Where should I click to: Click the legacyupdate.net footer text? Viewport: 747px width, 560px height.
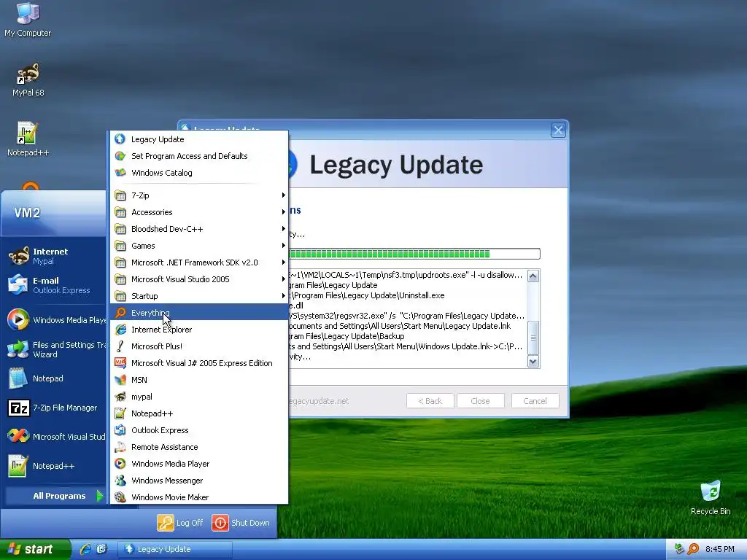318,401
